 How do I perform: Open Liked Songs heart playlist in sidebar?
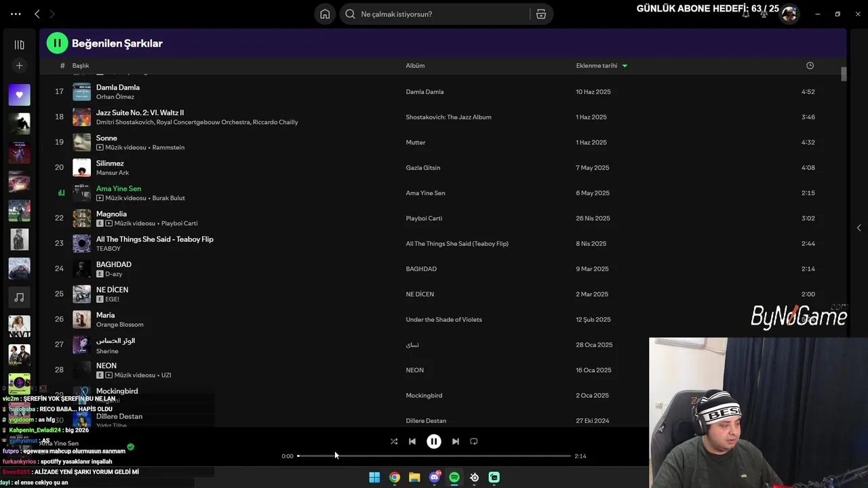point(19,95)
